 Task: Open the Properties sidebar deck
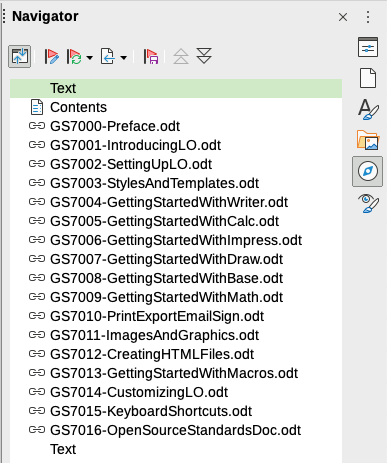(x=368, y=47)
